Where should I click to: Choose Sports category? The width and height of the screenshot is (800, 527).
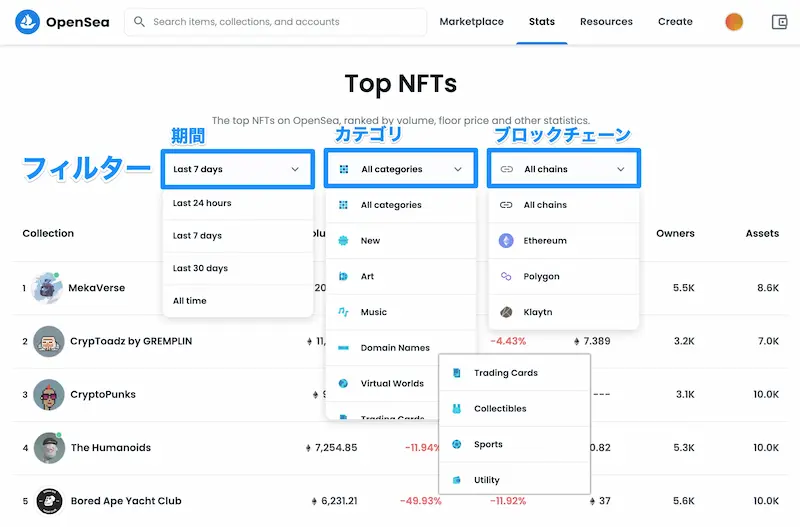[x=515, y=444]
